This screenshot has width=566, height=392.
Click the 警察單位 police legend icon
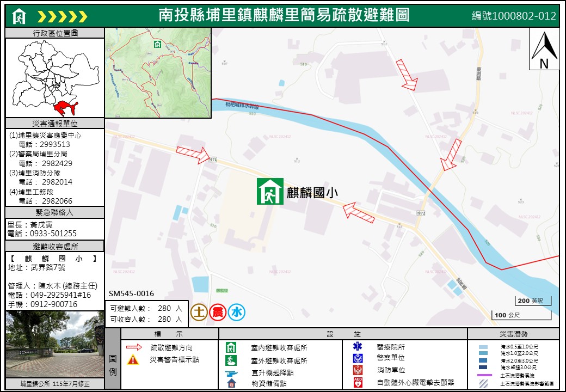(x=358, y=358)
